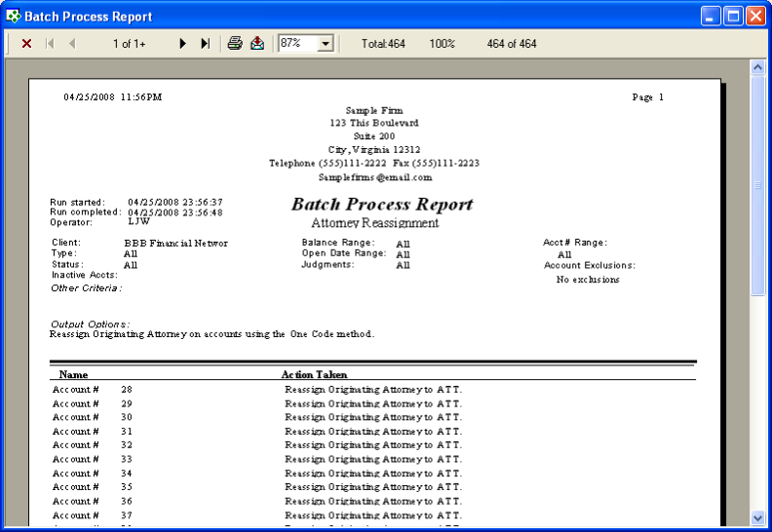Export the report using the export icon
Image resolution: width=772 pixels, height=532 pixels.
257,44
